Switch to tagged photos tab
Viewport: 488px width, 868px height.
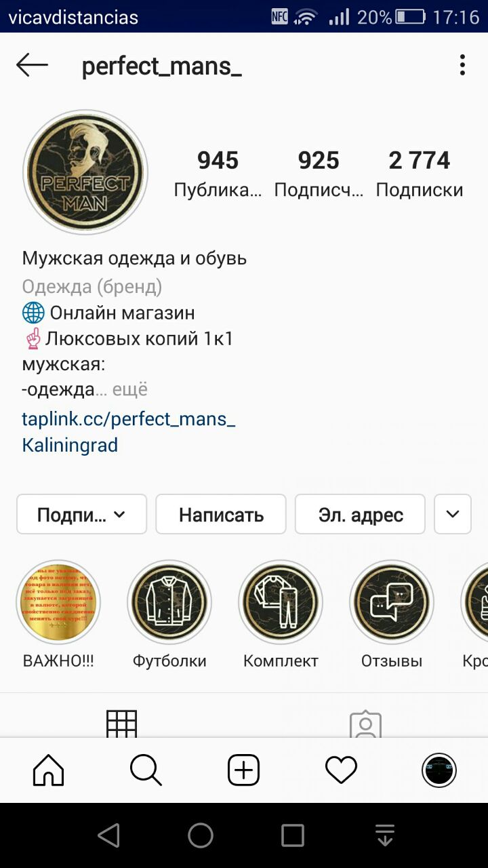[x=365, y=724]
